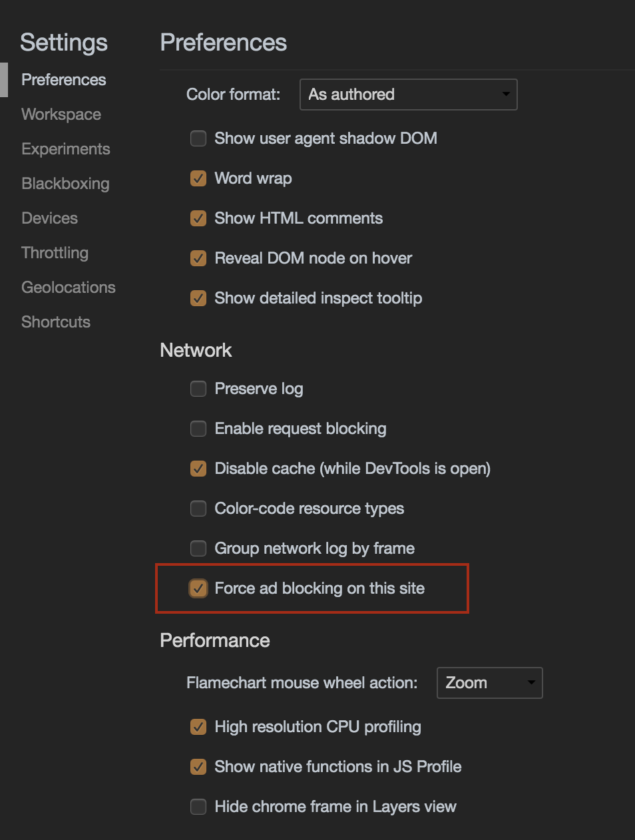The width and height of the screenshot is (635, 840).
Task: Disable Show HTML comments option
Action: (198, 218)
